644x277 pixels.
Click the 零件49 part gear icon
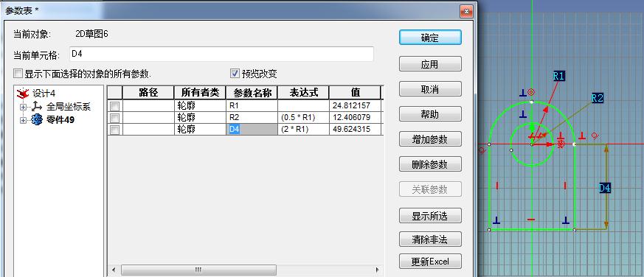tap(37, 120)
